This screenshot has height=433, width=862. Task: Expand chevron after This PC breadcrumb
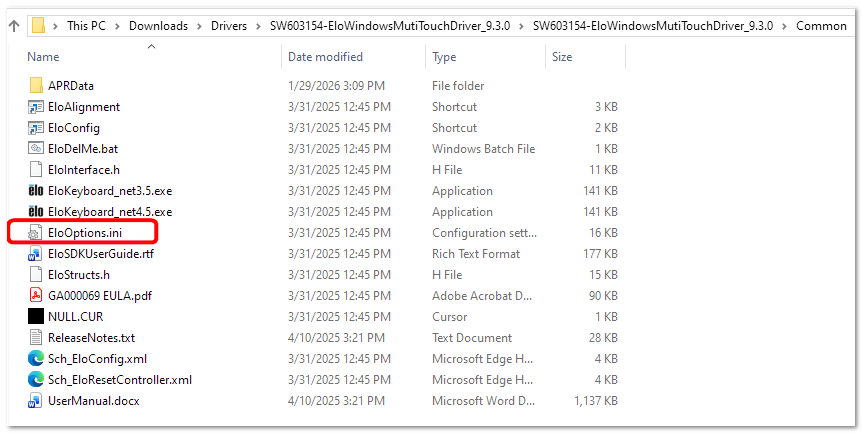tap(117, 26)
